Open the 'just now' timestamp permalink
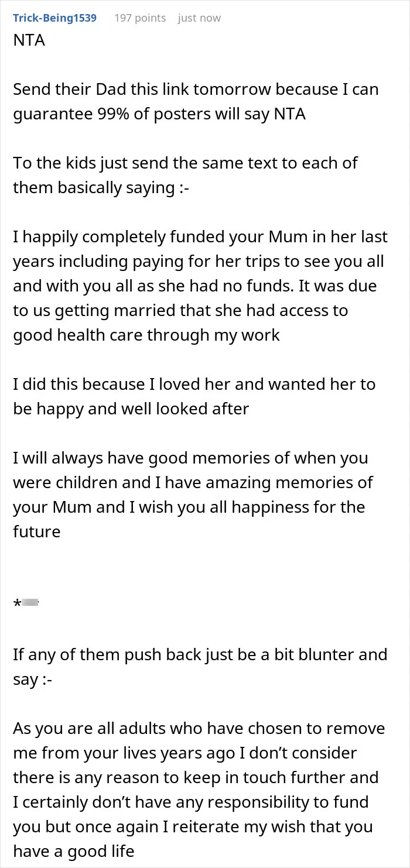 pyautogui.click(x=199, y=18)
